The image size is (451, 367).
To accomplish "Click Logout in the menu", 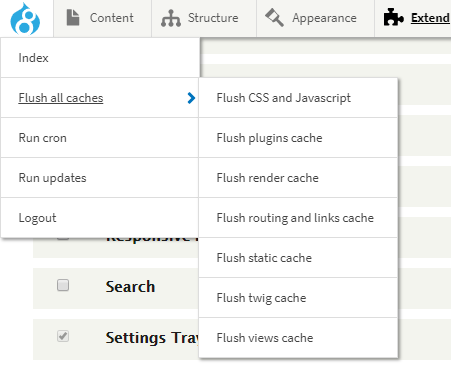I will tap(100, 218).
